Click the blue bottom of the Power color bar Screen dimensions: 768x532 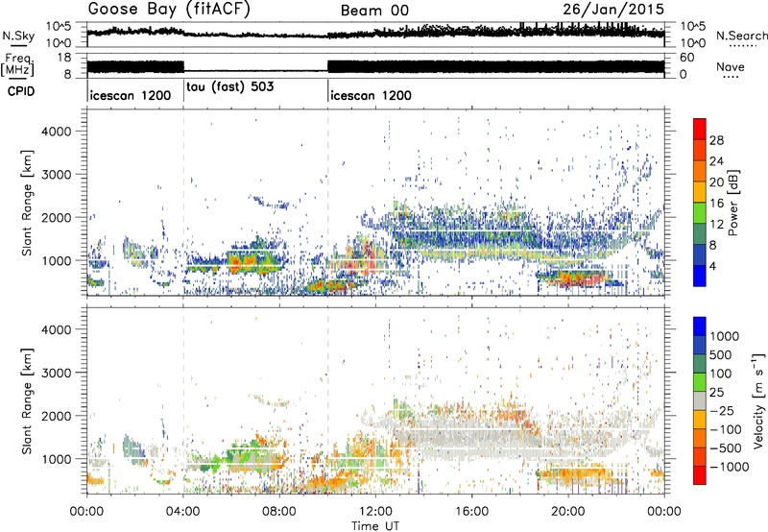pos(700,277)
